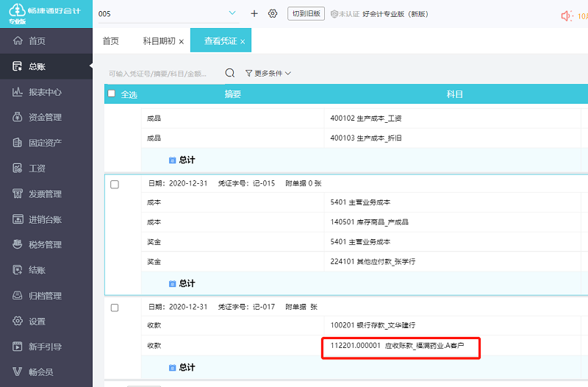Close the 科目期初 tab
Viewport: 588px width, 387px height.
click(182, 42)
